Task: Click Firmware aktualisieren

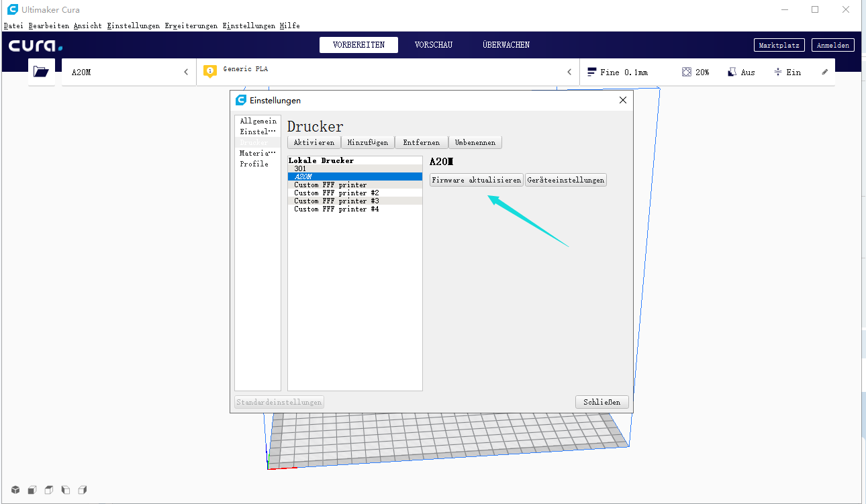Action: pos(477,180)
